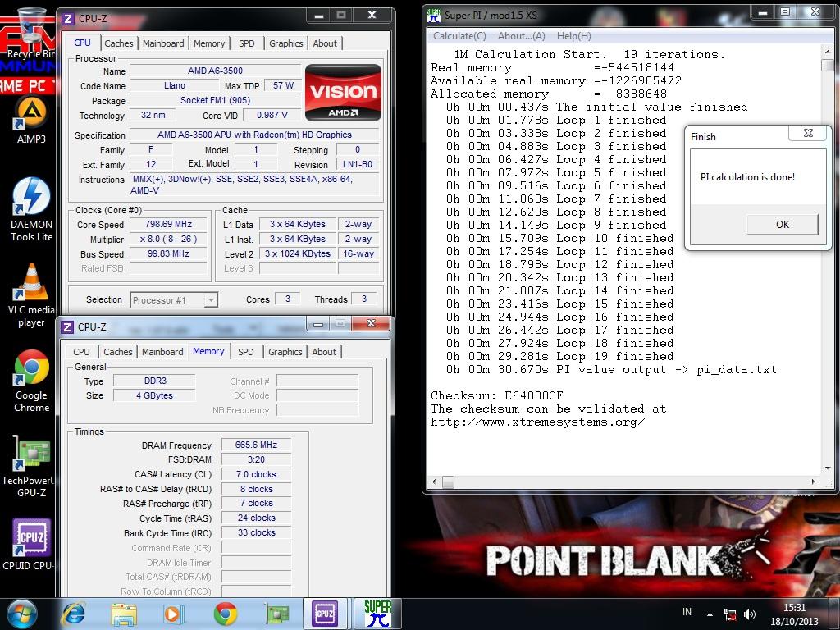Select the CPU tab in upper CPU-Z window
840x630 pixels.
tap(83, 43)
